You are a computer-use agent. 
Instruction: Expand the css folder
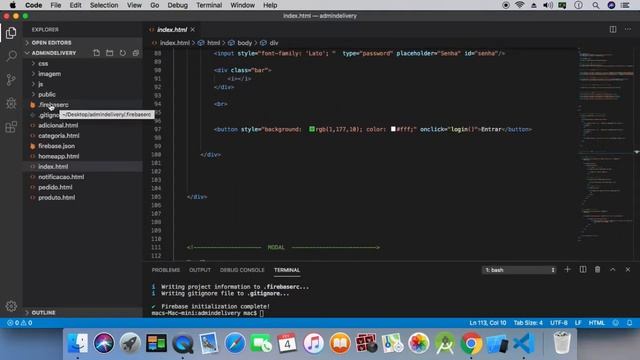(43, 64)
